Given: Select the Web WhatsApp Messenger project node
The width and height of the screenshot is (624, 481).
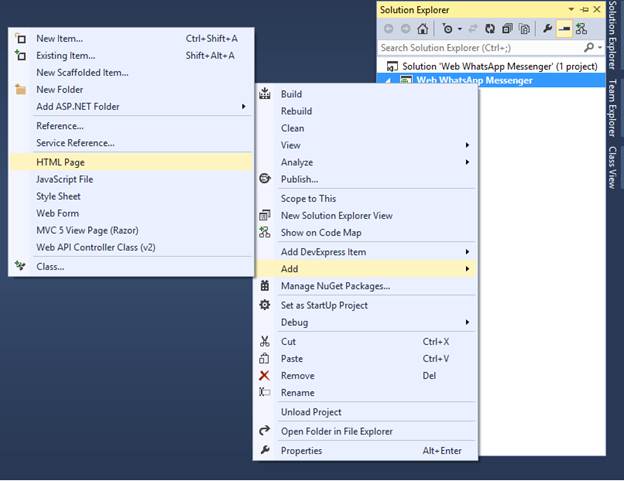Looking at the screenshot, I should pos(491,80).
